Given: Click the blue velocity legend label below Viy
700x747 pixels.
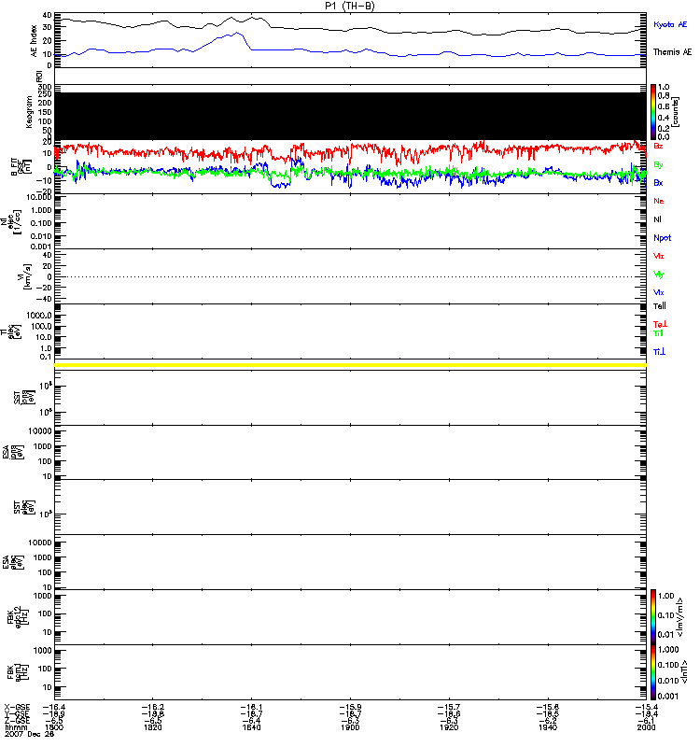Looking at the screenshot, I should point(659,292).
